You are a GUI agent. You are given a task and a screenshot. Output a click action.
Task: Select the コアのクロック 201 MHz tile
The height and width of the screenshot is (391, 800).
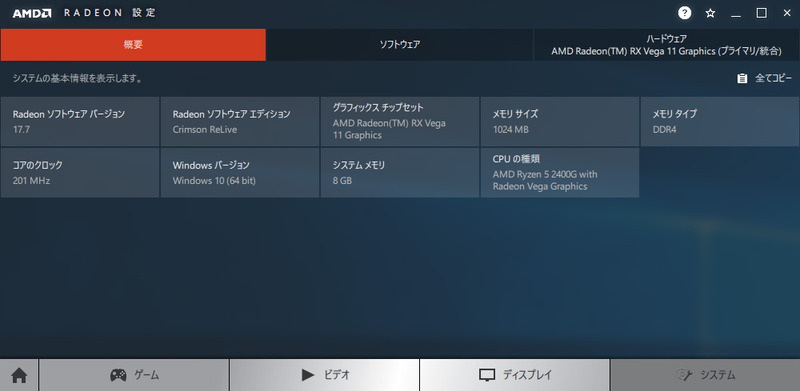80,173
